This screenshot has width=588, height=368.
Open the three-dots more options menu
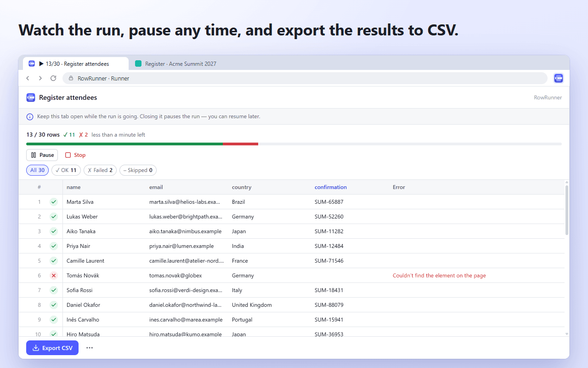pyautogui.click(x=90, y=348)
